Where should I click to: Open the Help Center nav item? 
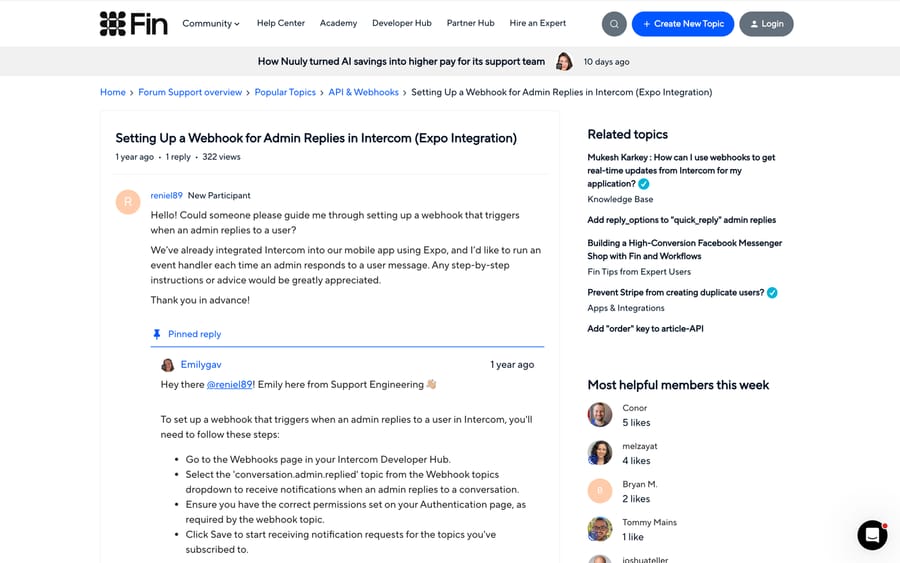[281, 23]
